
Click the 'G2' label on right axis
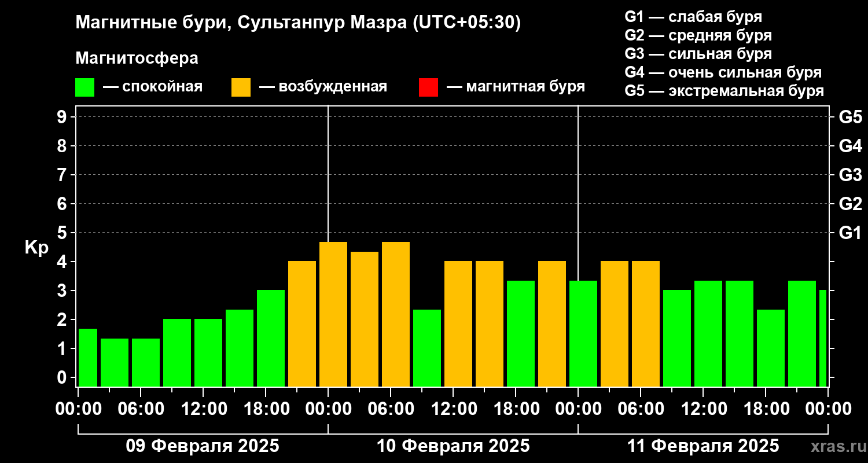click(x=850, y=204)
